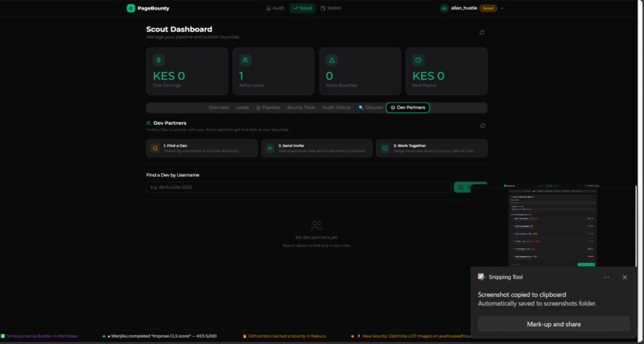Click the warning icon in Active Bounties card
The width and height of the screenshot is (644, 344).
click(x=332, y=60)
